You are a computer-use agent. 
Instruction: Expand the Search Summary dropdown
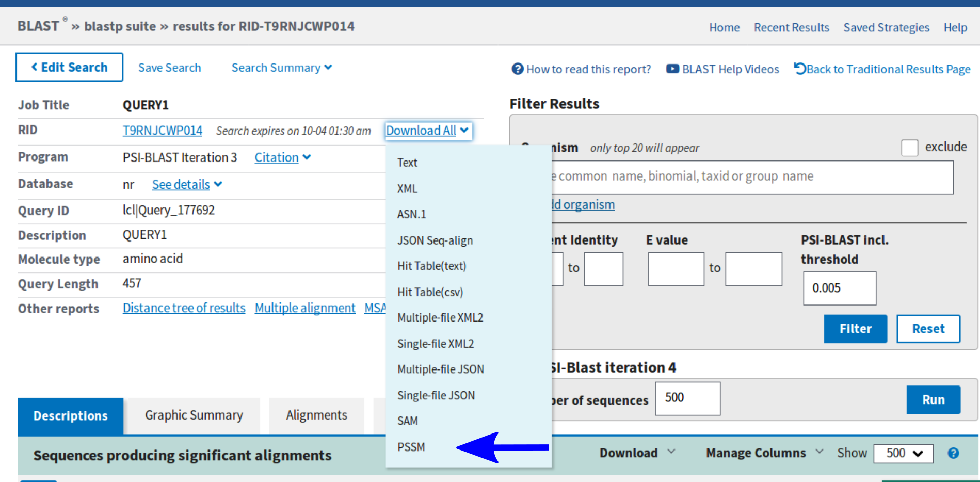(x=281, y=68)
